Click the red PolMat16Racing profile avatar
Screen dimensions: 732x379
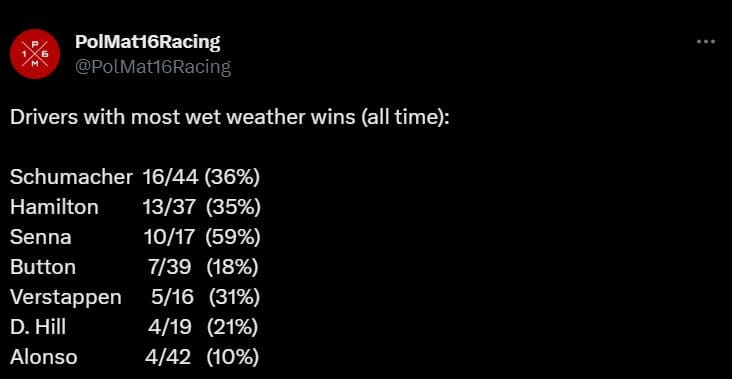pos(35,54)
